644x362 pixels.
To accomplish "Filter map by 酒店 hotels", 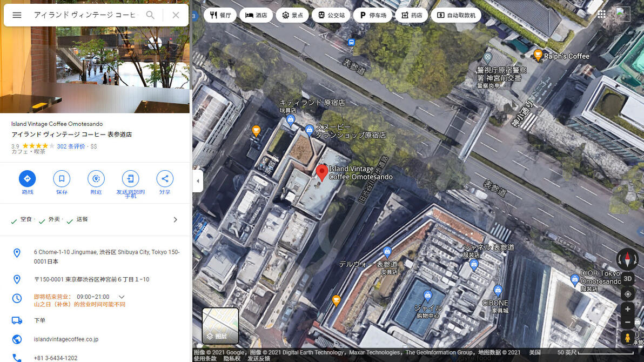I will pos(256,15).
